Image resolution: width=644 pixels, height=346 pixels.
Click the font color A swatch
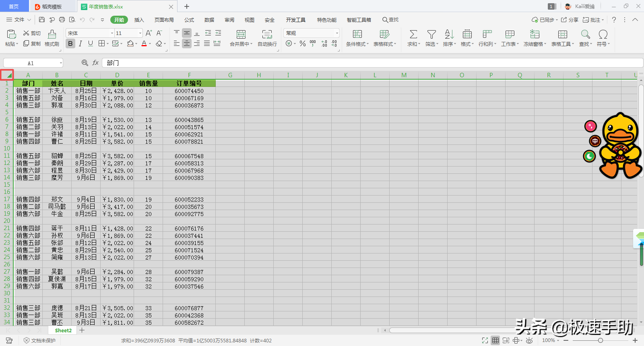144,43
